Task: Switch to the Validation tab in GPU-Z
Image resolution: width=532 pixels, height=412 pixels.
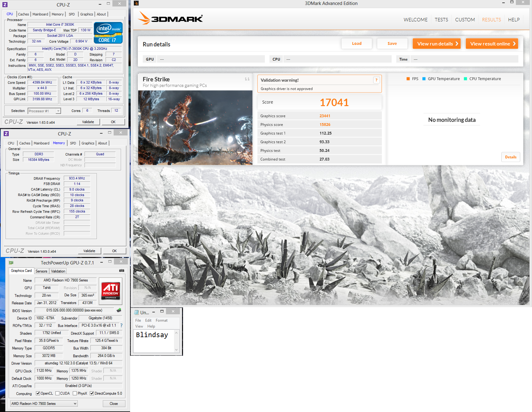Action: tap(58, 271)
